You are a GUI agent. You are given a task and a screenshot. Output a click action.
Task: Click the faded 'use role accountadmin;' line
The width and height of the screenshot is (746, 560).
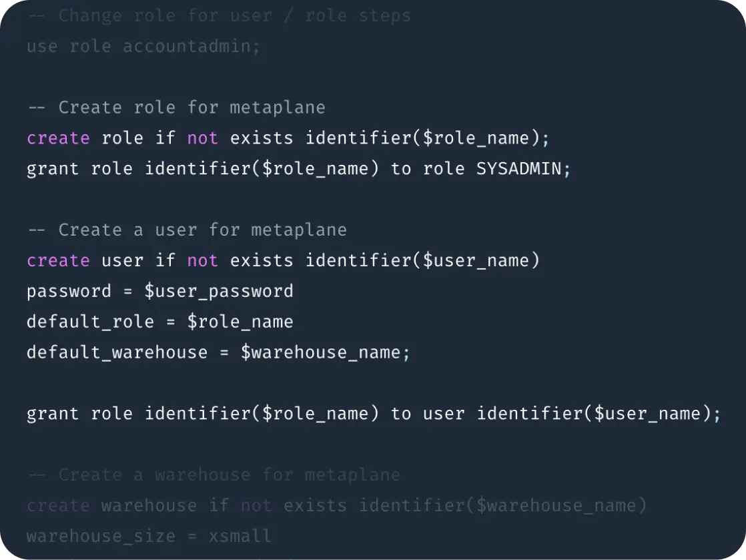[143, 47]
